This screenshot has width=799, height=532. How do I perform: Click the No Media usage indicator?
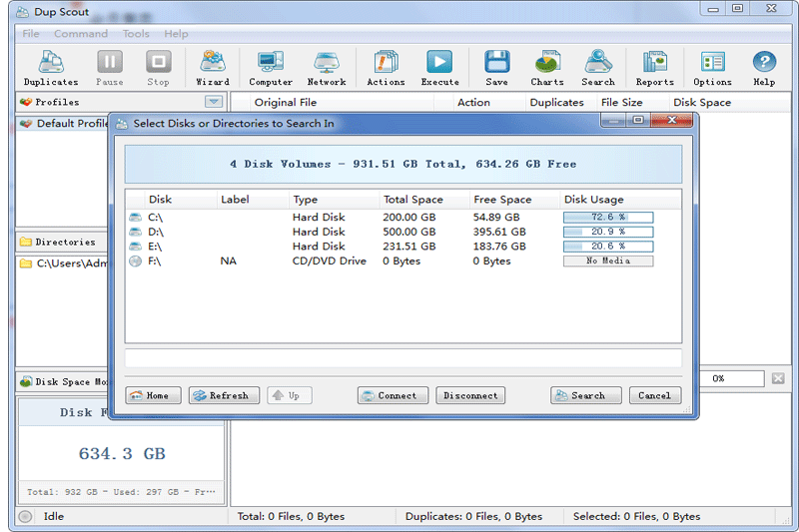608,262
